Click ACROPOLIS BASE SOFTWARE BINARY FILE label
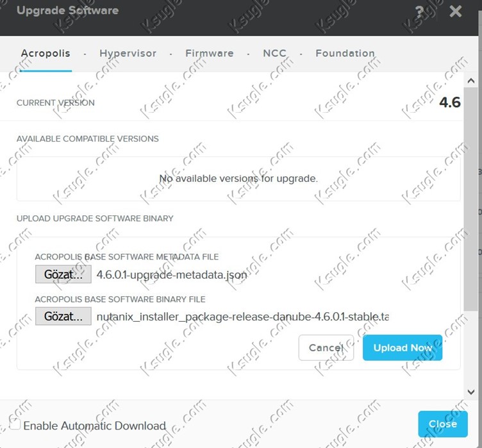This screenshot has width=482, height=448. (x=120, y=299)
